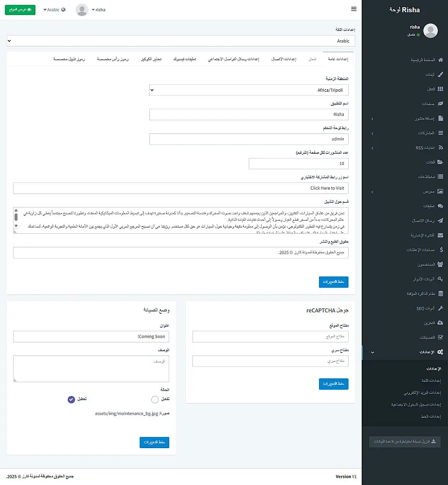This screenshot has height=485, width=448.
Task: Open the SEO tools wrench icon
Action: click(x=441, y=307)
